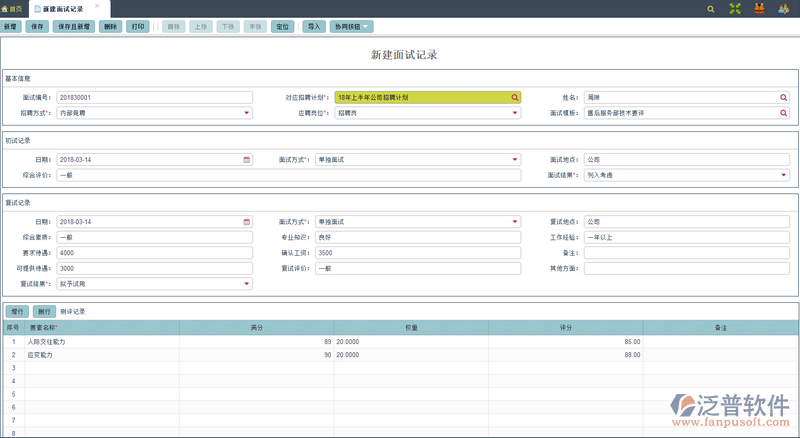Click lookup icon in 对应招聘计划 field
800x438 pixels.
pos(515,98)
